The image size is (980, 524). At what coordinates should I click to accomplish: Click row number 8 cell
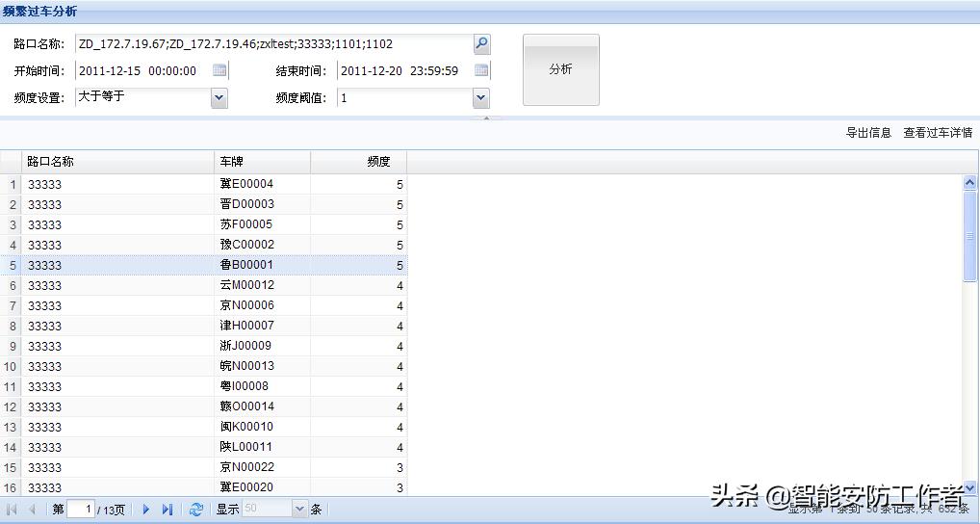pos(11,326)
